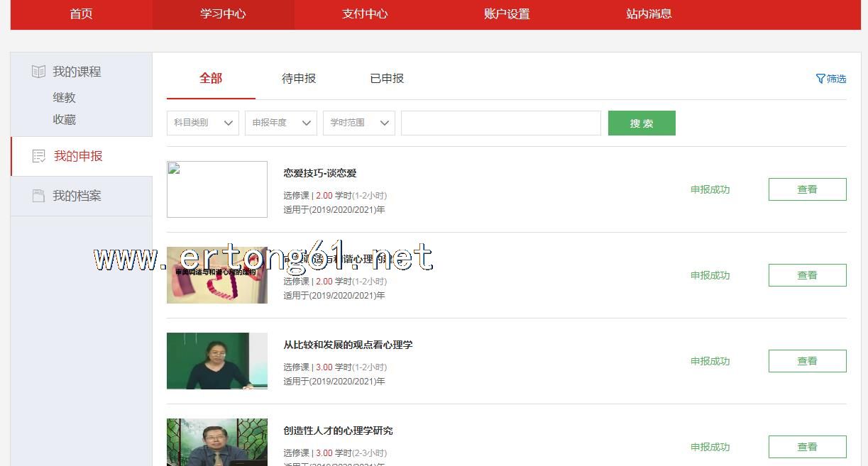The width and height of the screenshot is (868, 466).
Task: Expand the 学时范围 dropdown
Action: [359, 123]
